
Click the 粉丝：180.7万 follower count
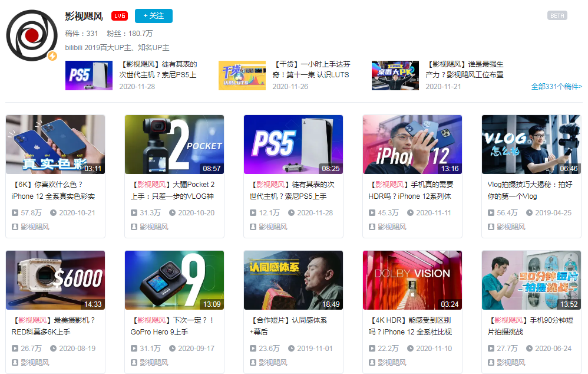[130, 34]
